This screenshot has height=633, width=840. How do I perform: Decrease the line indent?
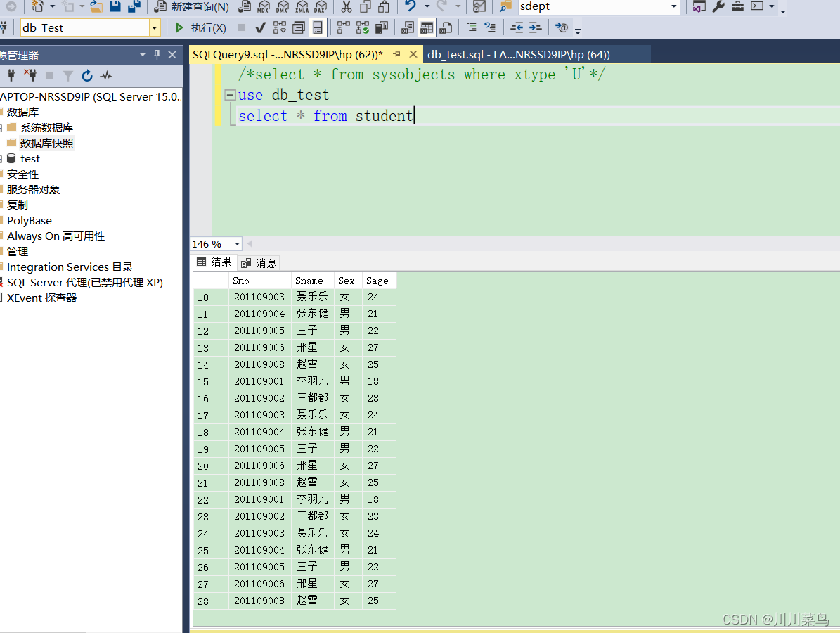pos(517,28)
